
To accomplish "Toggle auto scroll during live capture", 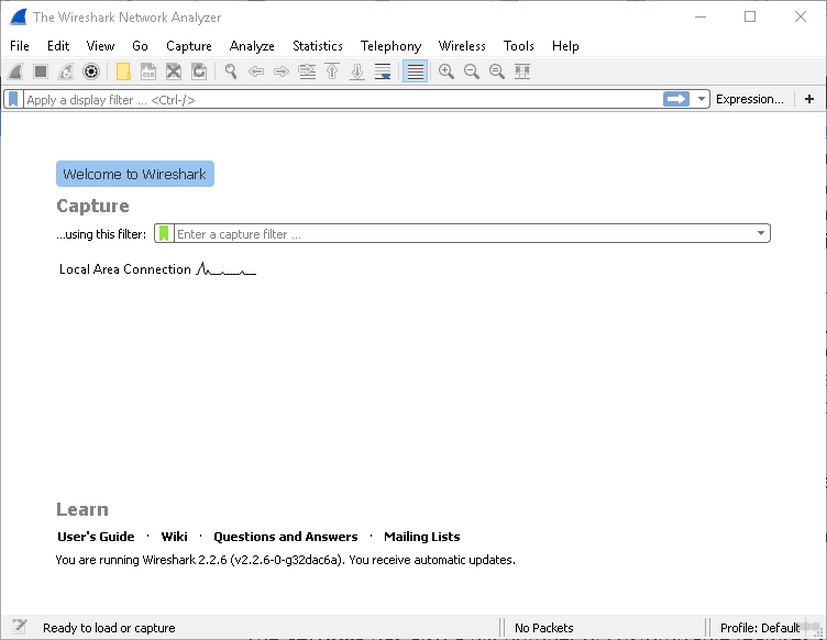I will [x=383, y=71].
